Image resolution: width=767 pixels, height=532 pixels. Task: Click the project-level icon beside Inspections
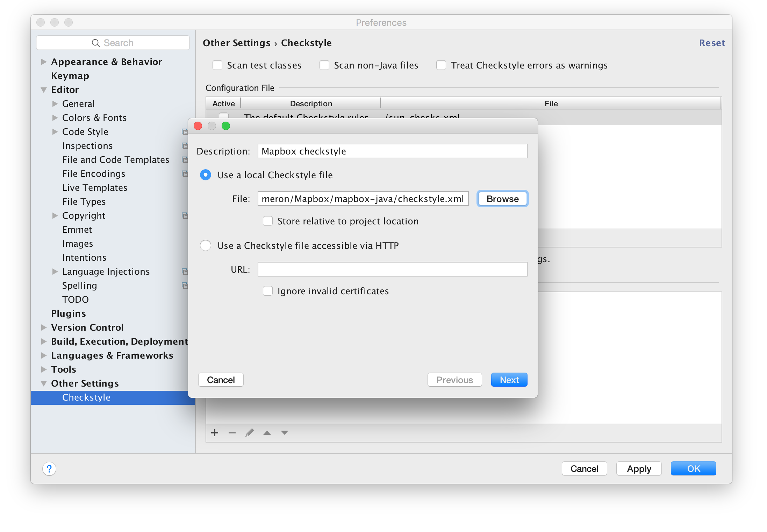pyautogui.click(x=185, y=146)
